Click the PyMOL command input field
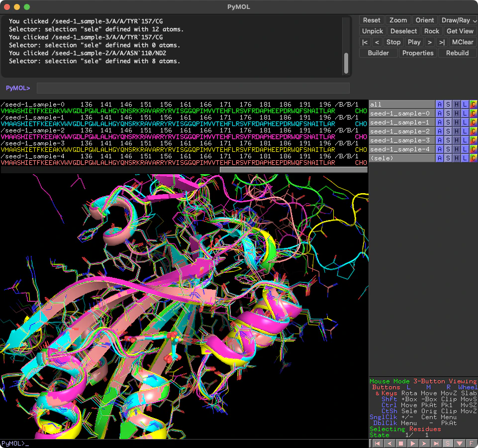478x448 pixels. click(x=193, y=88)
